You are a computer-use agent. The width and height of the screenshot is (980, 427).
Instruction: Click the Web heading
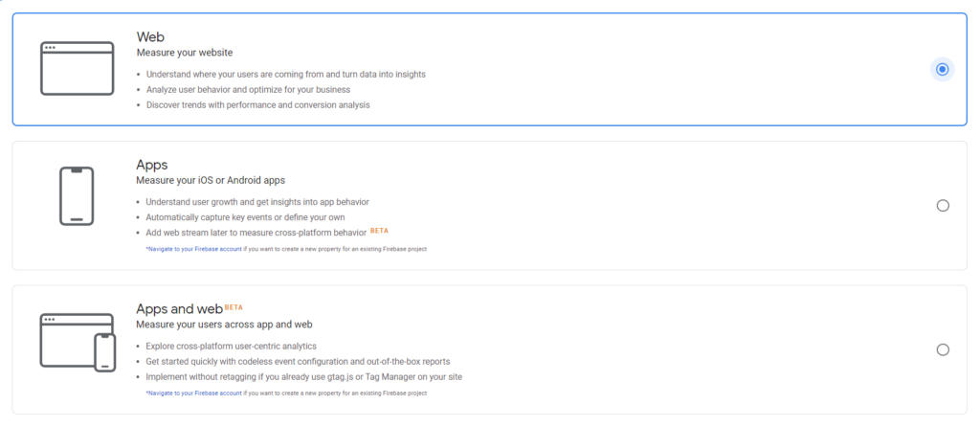(x=148, y=37)
